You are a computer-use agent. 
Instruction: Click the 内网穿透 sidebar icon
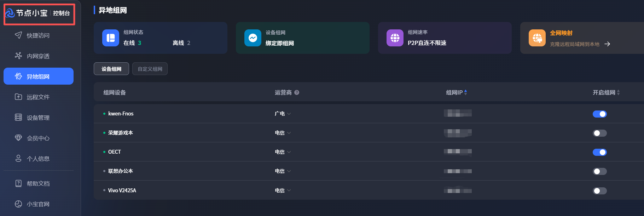pyautogui.click(x=18, y=56)
